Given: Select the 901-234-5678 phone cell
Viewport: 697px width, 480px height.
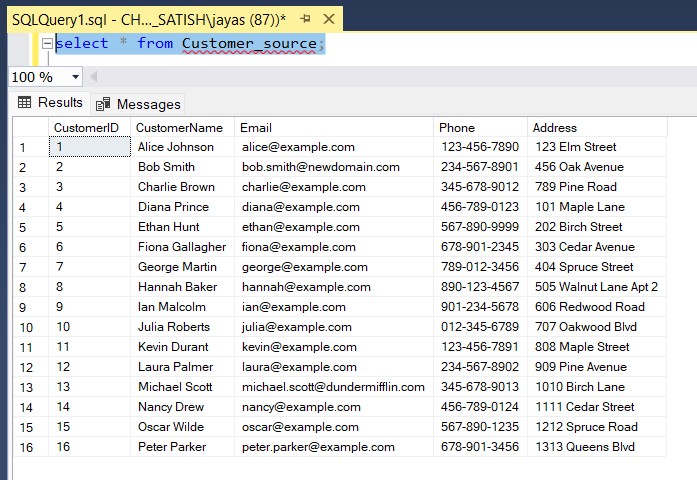Looking at the screenshot, I should pyautogui.click(x=480, y=307).
